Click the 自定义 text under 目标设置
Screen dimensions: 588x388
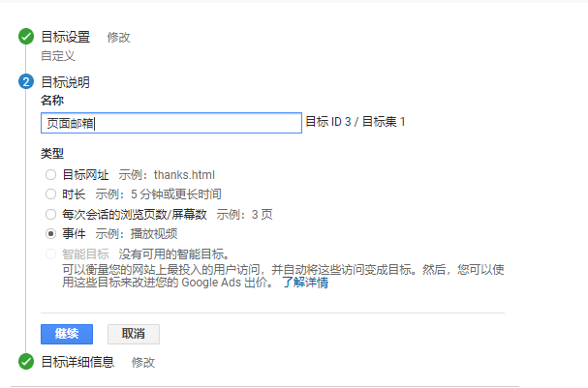(x=57, y=56)
